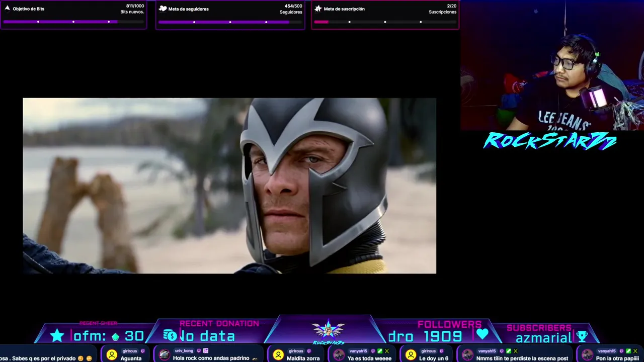This screenshot has height=362, width=644.
Task: Click the 'Suscripciones' caption under 2/20
Action: coord(443,12)
